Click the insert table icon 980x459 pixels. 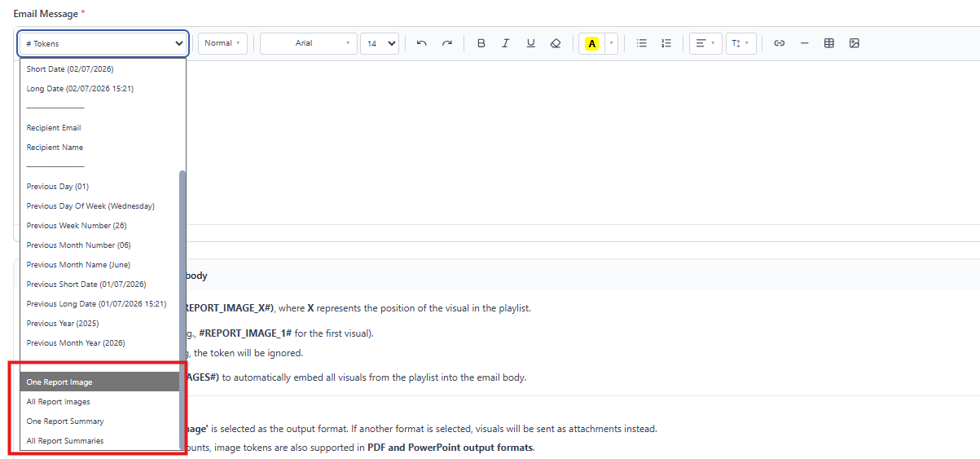pyautogui.click(x=829, y=43)
